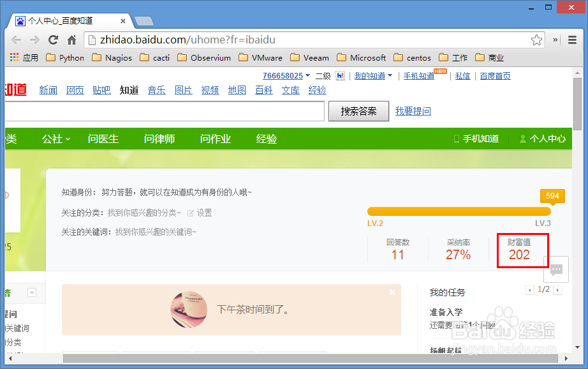Collapse the left sidebar section arrow
This screenshot has height=369, width=588.
[x=32, y=292]
